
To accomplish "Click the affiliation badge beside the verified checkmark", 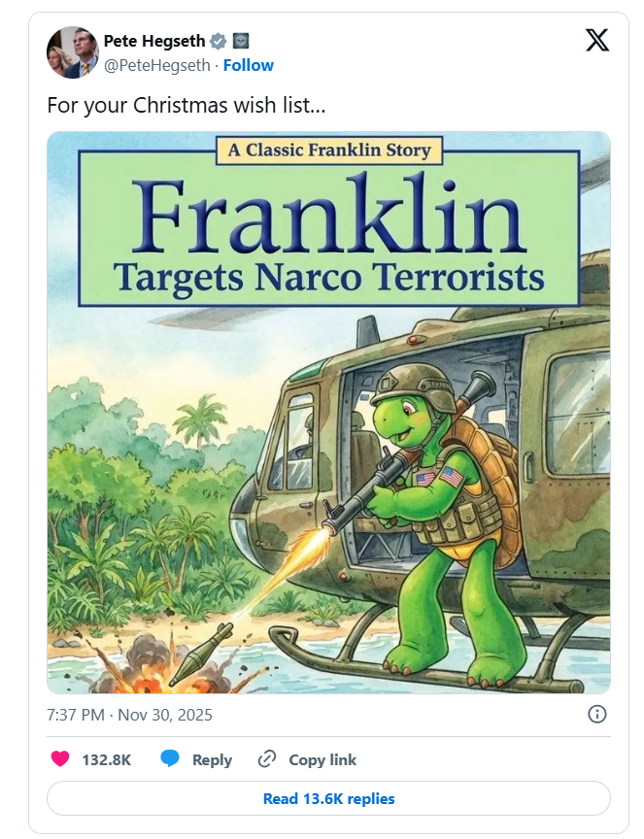I will [x=241, y=41].
